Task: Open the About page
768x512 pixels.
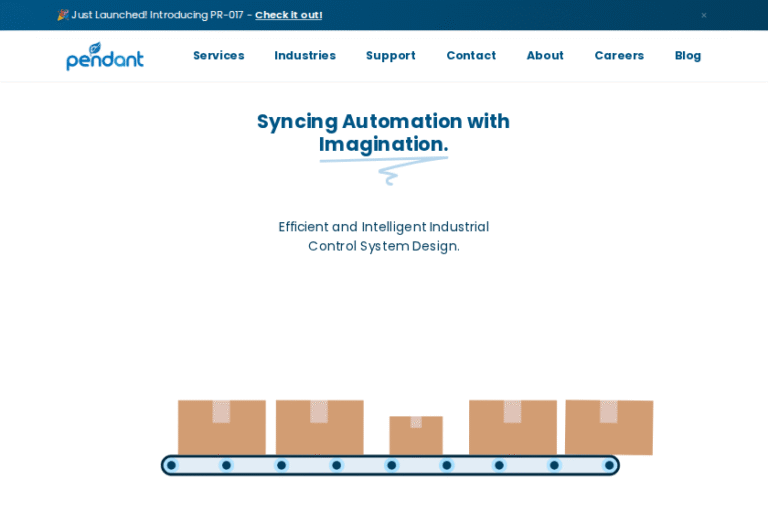Action: (545, 56)
